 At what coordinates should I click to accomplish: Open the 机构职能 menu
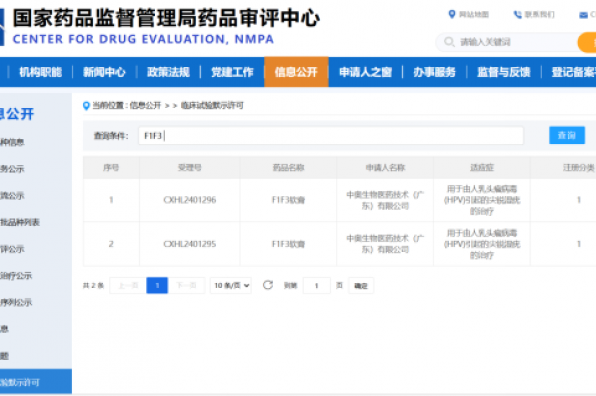point(41,72)
